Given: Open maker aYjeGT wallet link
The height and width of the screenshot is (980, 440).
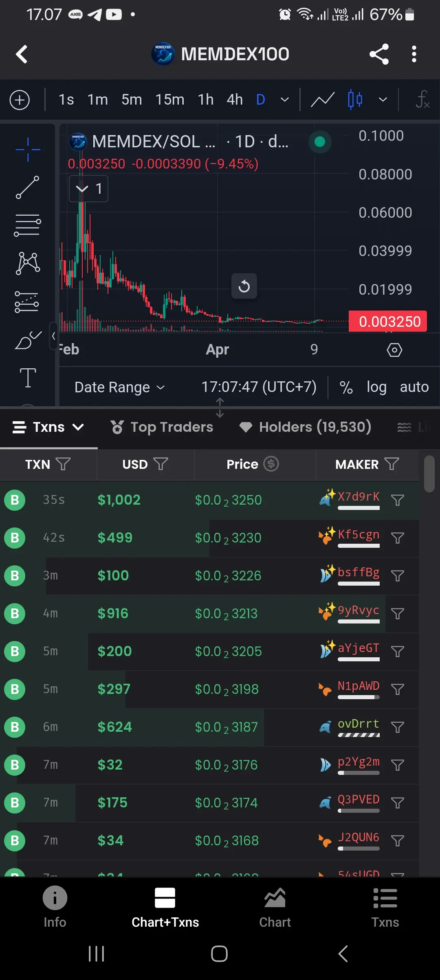Looking at the screenshot, I should coord(359,648).
